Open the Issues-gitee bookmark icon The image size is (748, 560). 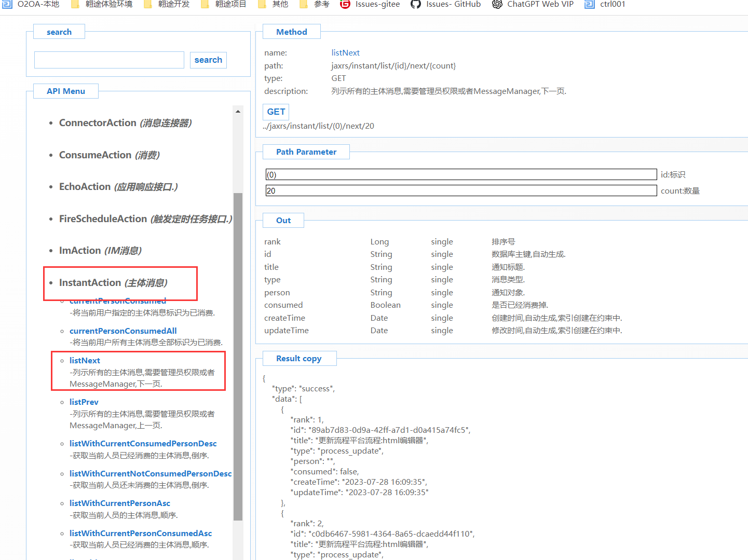345,4
